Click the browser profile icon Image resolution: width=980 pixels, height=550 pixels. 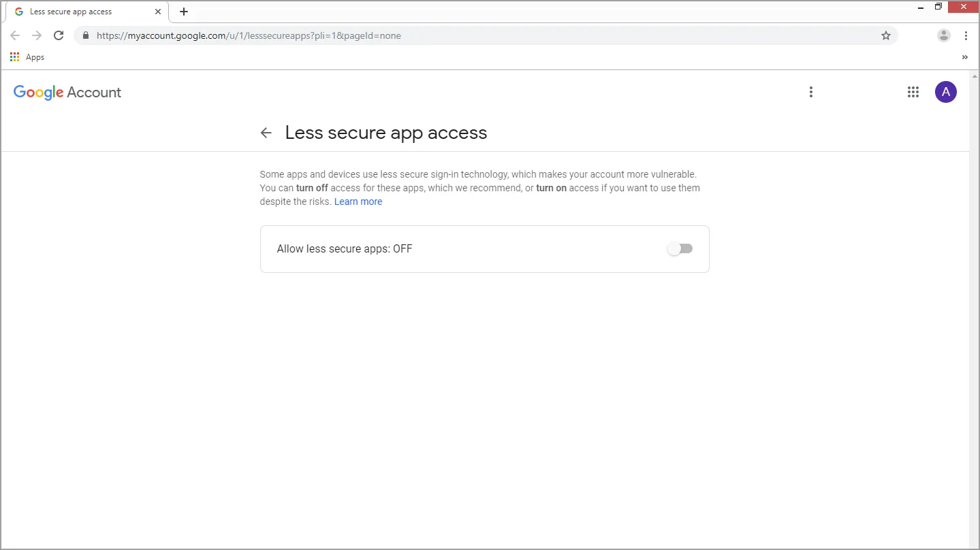[x=943, y=35]
